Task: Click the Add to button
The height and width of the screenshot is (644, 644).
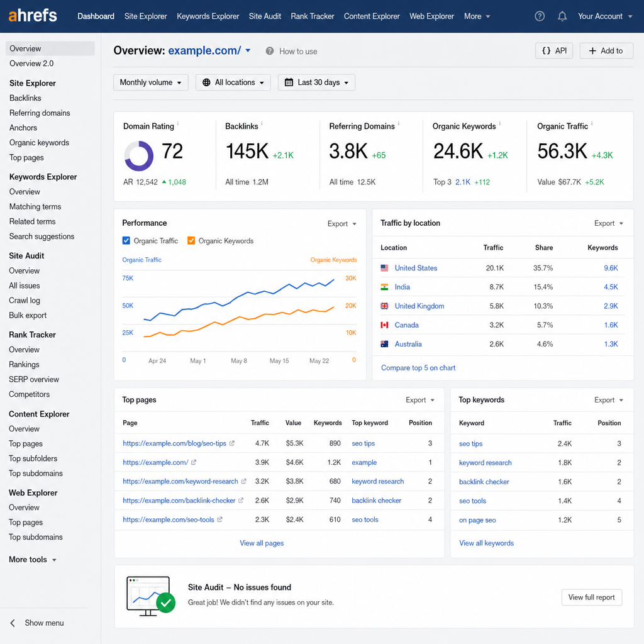Action: point(606,50)
